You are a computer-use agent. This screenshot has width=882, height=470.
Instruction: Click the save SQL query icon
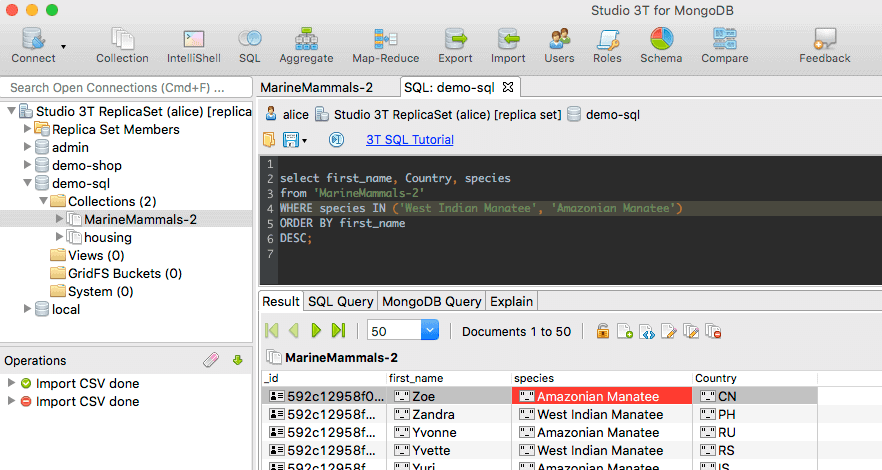pyautogui.click(x=290, y=139)
